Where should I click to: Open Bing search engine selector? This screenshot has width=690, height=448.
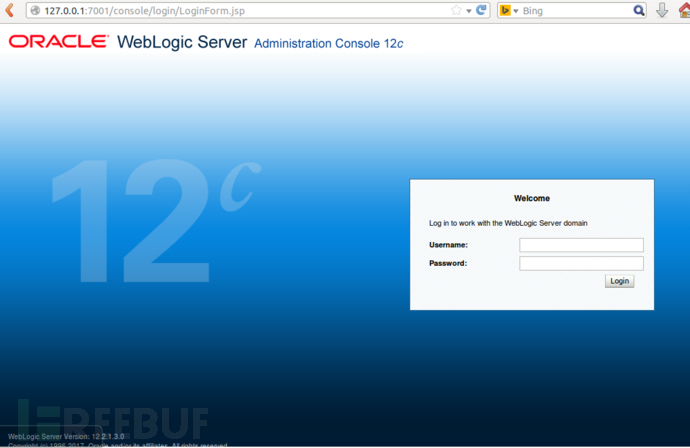[x=509, y=11]
